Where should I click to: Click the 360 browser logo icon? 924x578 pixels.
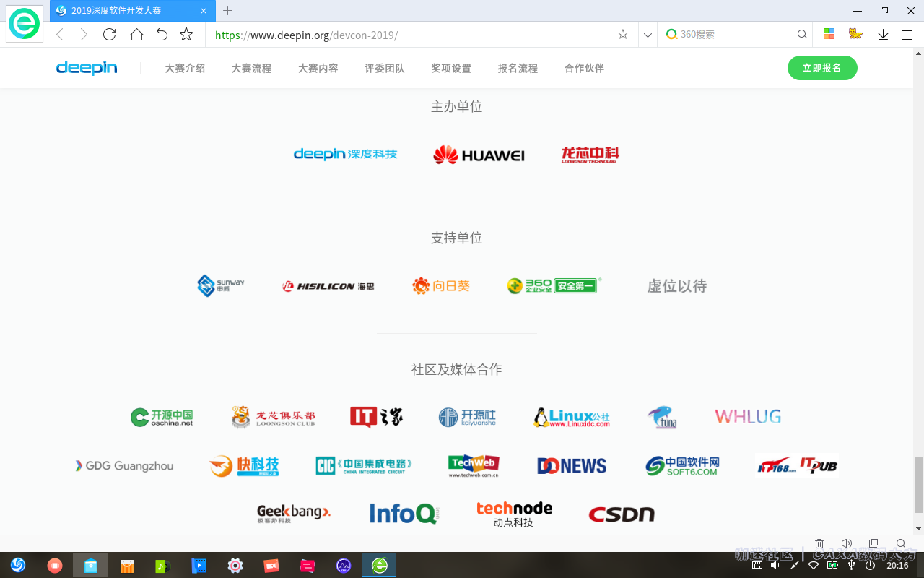tap(25, 24)
